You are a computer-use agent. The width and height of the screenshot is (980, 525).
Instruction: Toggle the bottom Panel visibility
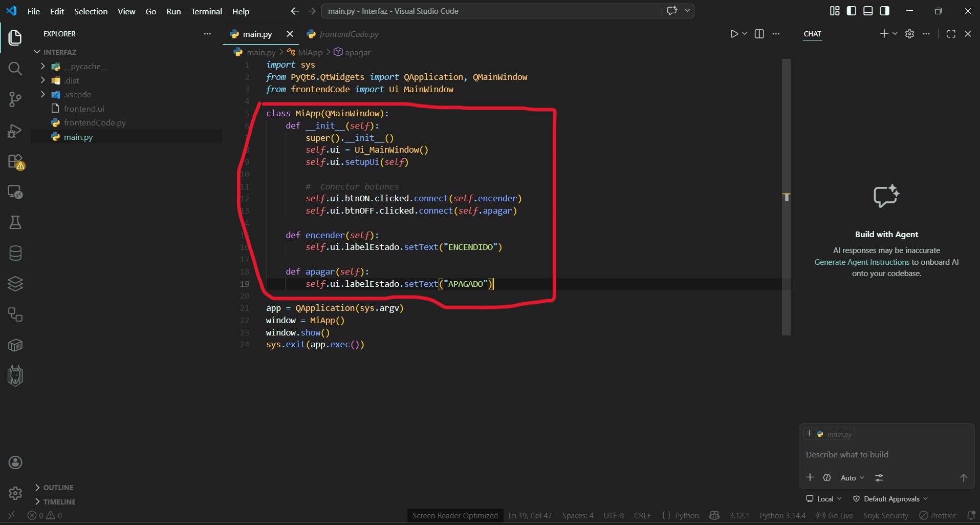(868, 11)
